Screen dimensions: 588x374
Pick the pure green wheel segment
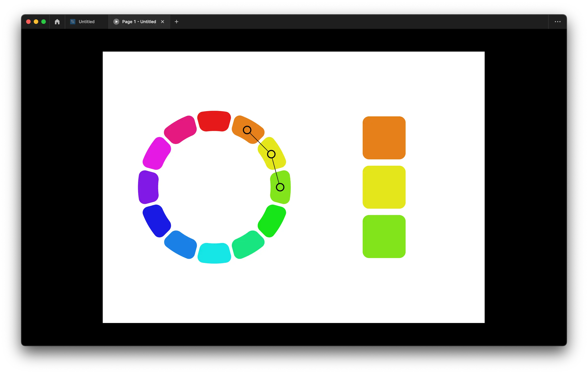(x=272, y=220)
